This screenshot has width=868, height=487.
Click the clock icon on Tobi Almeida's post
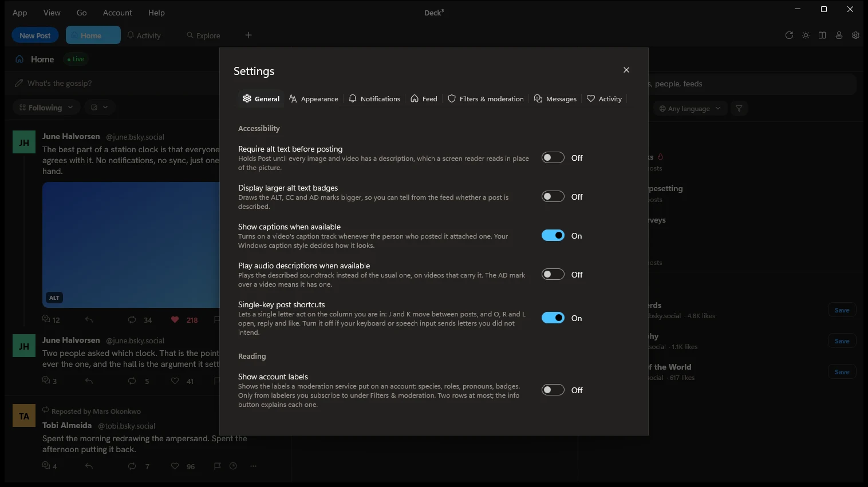[233, 466]
